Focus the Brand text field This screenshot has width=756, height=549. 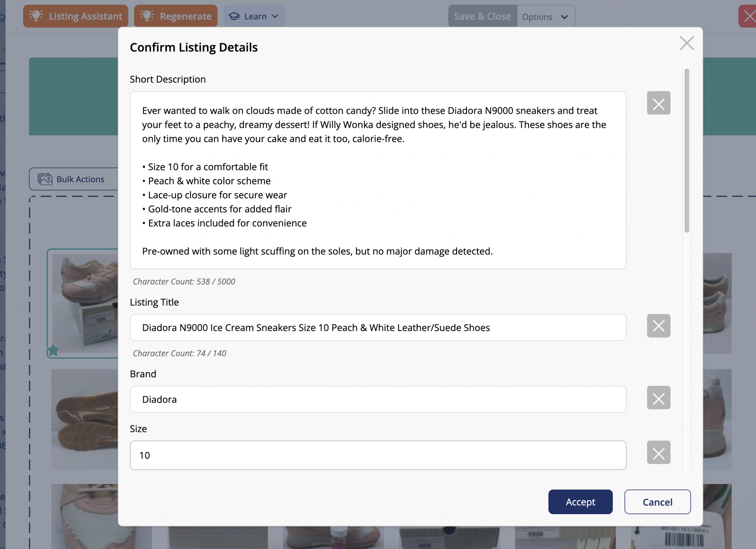(x=378, y=399)
